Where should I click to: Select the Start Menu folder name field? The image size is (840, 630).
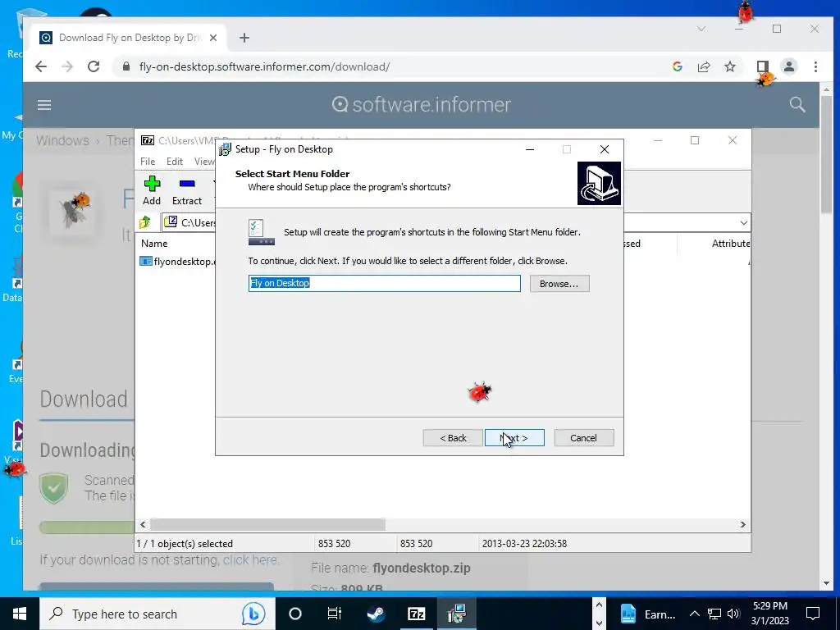coord(384,283)
